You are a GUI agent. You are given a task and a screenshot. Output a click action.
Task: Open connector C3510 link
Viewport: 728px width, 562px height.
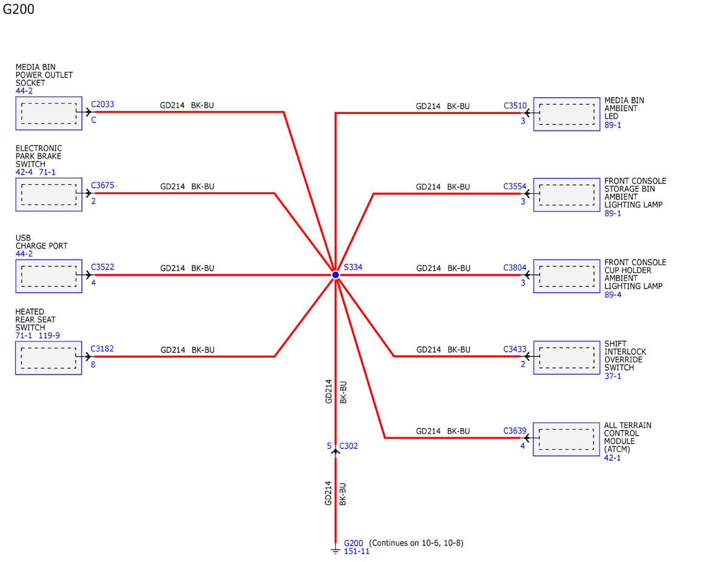pos(515,105)
